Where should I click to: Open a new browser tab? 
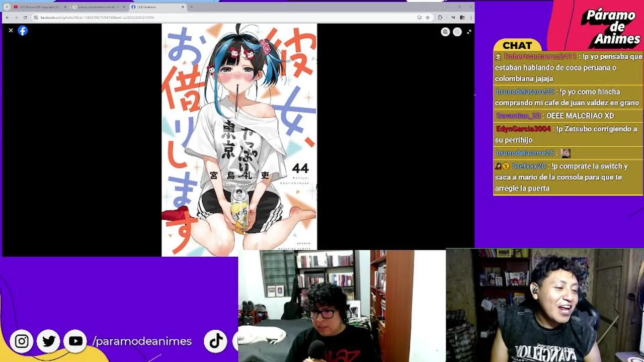click(192, 7)
